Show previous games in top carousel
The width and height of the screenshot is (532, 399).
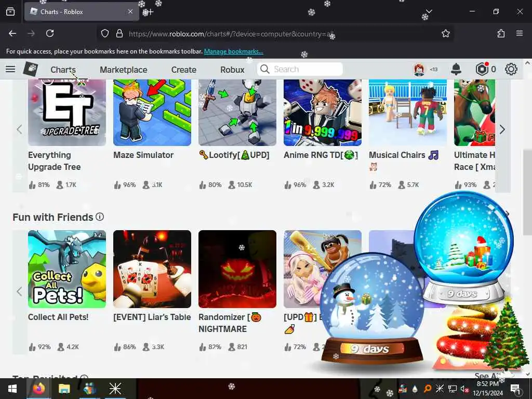coord(19,129)
